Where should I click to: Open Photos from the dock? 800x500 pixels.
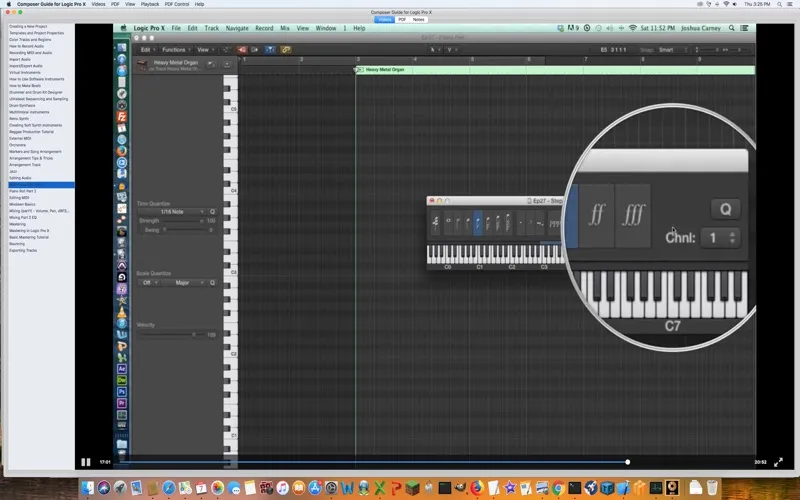click(218, 488)
